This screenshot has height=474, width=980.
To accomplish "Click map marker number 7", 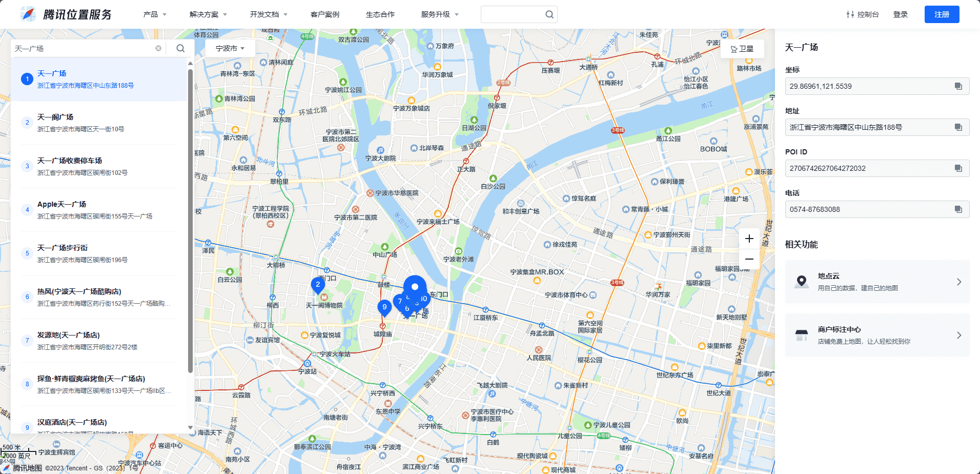I will (399, 301).
